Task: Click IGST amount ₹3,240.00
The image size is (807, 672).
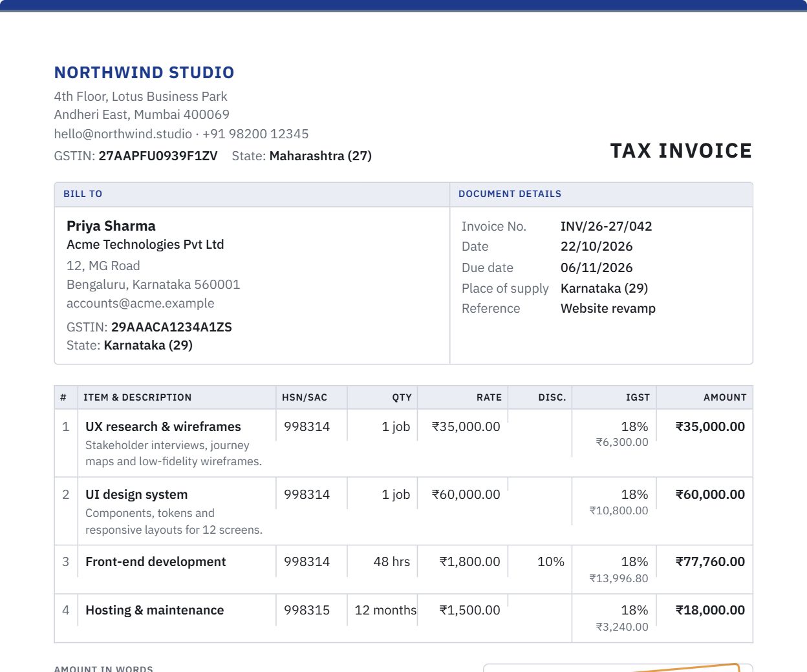Action: tap(622, 627)
